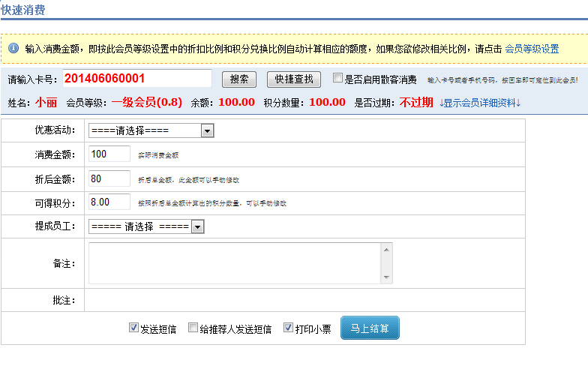Click the 备注 scrollbar down arrow
This screenshot has width=588, height=366.
coord(386,277)
